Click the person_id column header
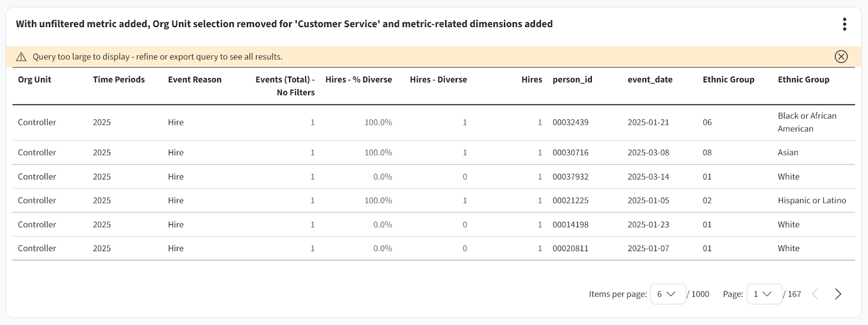This screenshot has width=868, height=325. tap(572, 80)
